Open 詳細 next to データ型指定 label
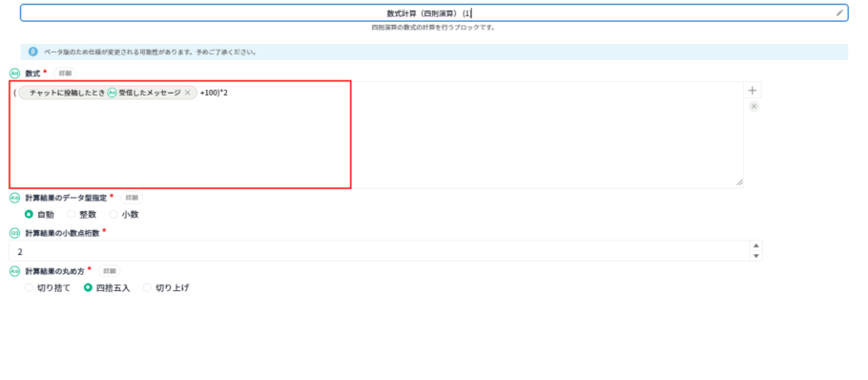Viewport: 868px width, 380px height. click(x=132, y=198)
